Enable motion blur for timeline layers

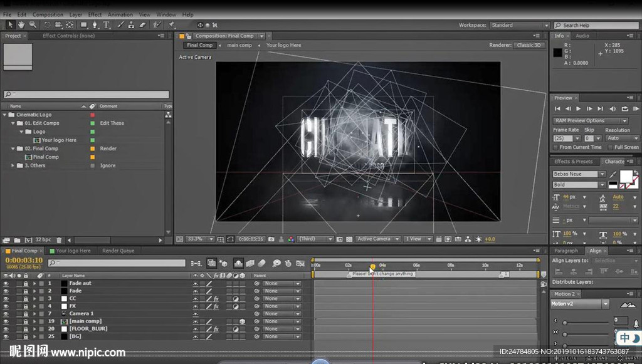click(x=261, y=263)
